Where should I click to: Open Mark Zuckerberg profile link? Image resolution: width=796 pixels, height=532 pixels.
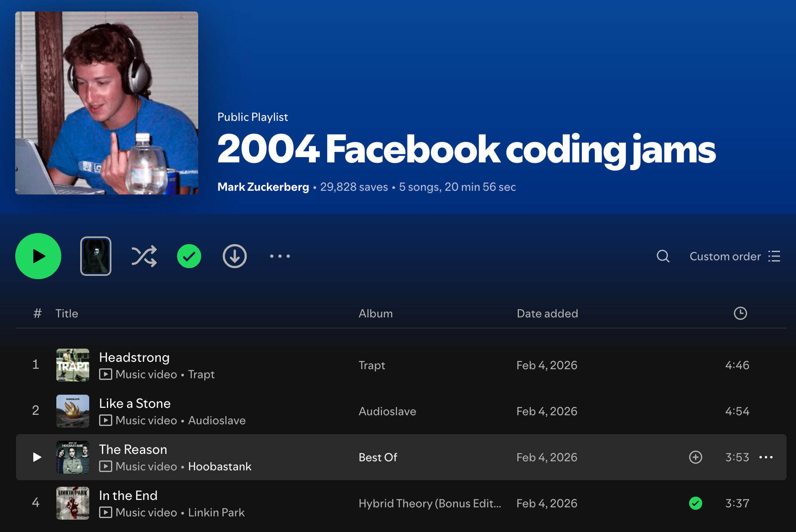click(263, 187)
